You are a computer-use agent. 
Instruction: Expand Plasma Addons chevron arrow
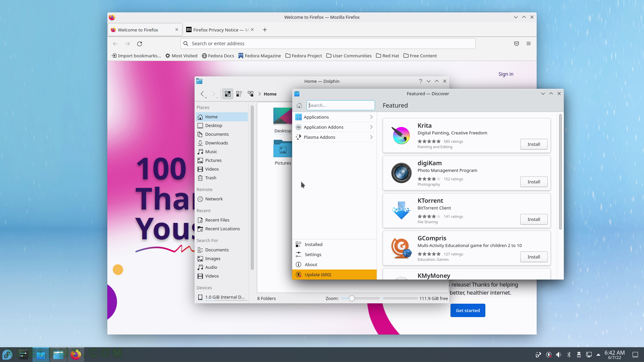point(371,137)
